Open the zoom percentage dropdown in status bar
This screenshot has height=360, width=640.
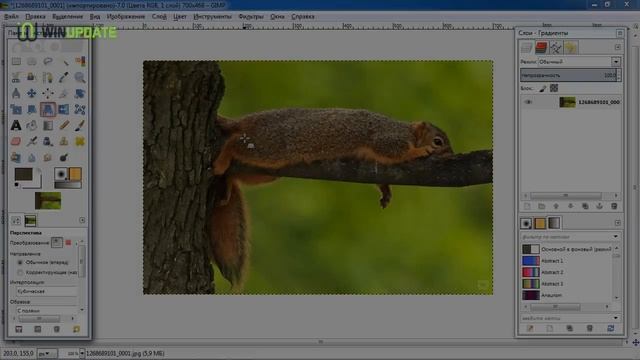82,353
